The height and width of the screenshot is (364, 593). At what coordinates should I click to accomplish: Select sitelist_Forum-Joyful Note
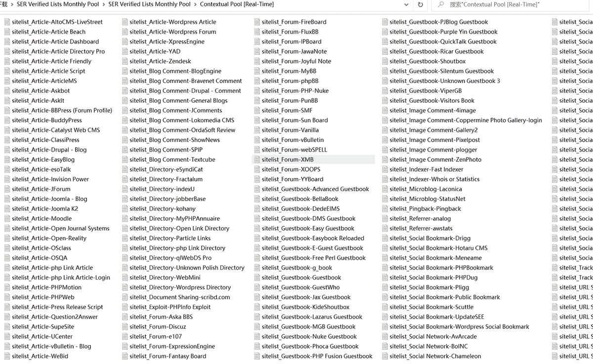point(296,61)
